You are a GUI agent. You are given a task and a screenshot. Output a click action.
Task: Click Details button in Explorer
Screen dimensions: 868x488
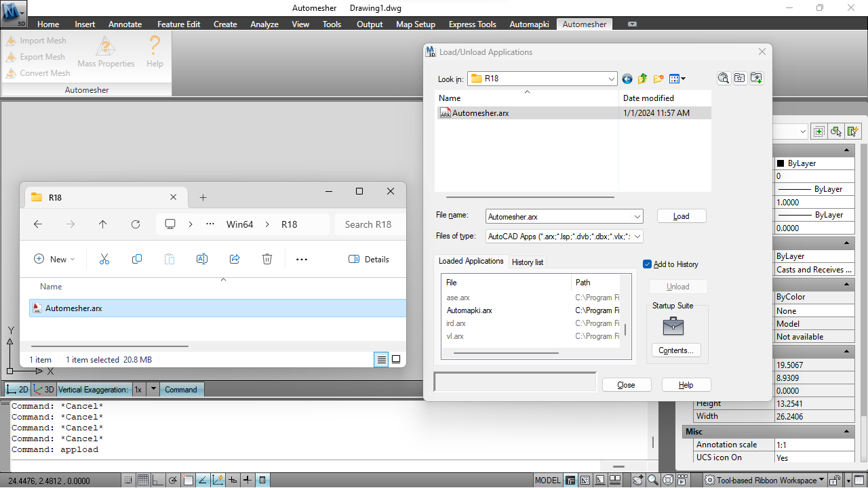[x=369, y=259]
